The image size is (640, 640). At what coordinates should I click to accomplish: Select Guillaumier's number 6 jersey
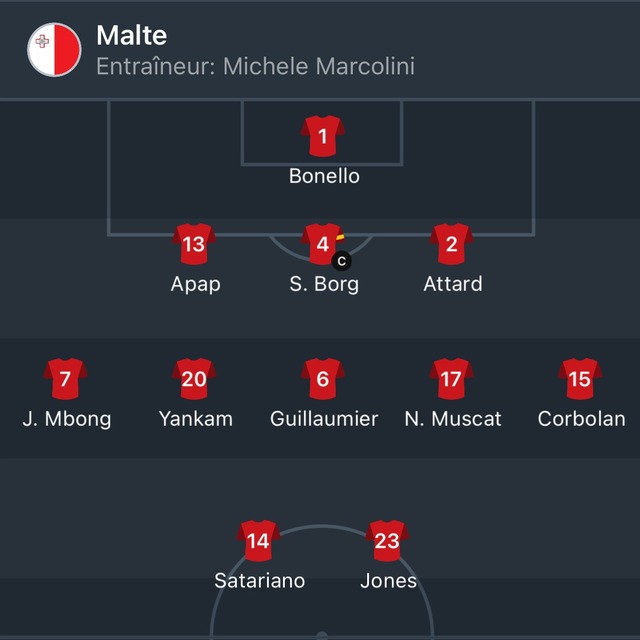tap(323, 379)
